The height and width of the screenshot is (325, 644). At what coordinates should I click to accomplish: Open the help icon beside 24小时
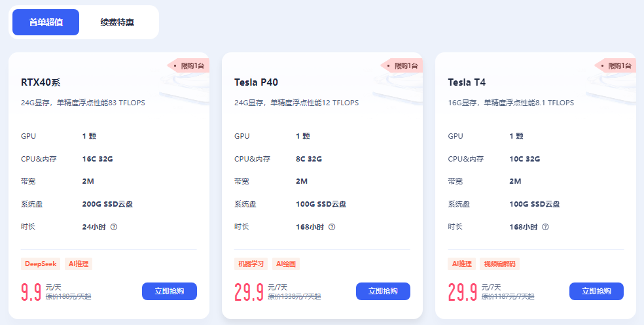pos(114,227)
